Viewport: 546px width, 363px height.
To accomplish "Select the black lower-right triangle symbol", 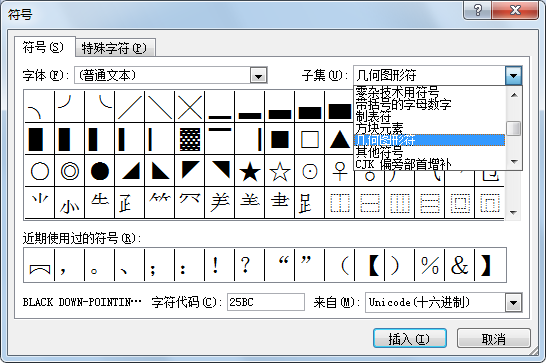I will 130,171.
